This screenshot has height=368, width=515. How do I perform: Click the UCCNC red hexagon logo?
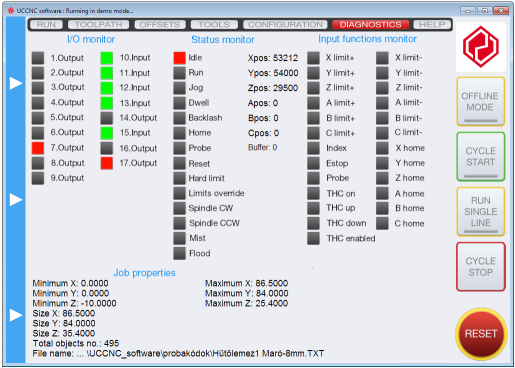(x=481, y=47)
